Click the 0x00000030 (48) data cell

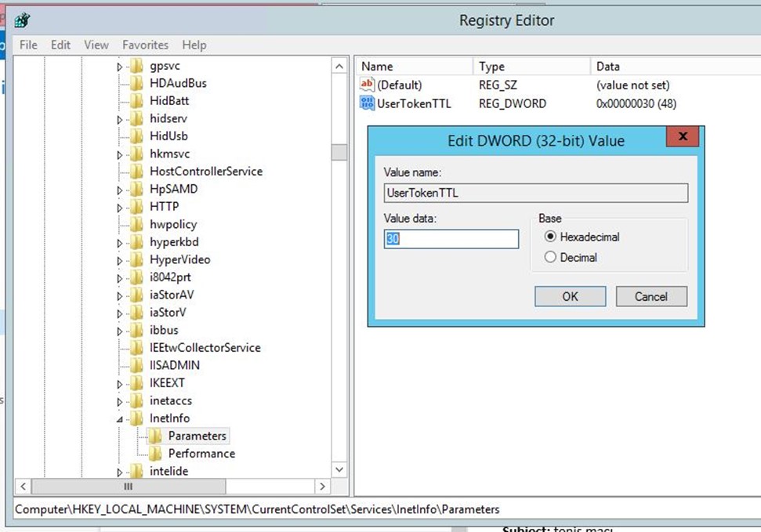tap(636, 103)
